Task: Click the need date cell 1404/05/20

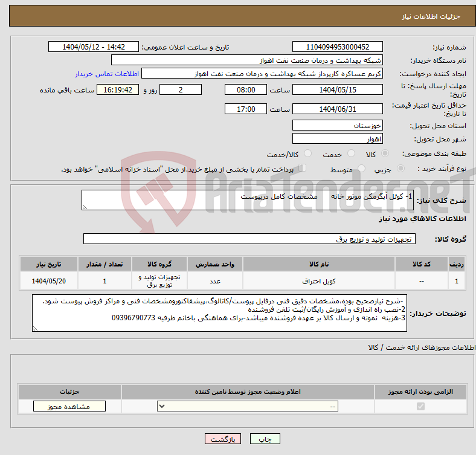Action: pos(49,281)
